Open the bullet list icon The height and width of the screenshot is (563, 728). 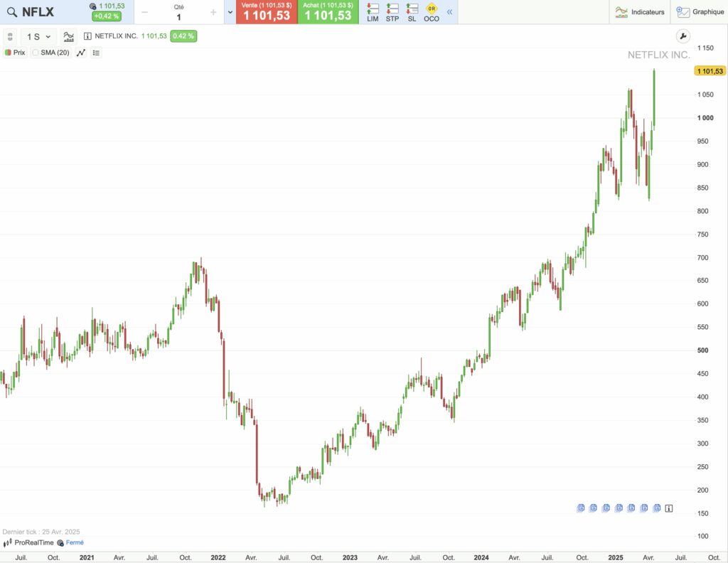point(96,53)
